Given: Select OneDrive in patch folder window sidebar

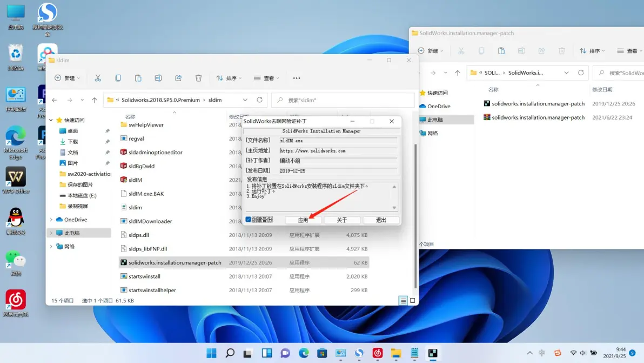Looking at the screenshot, I should click(439, 106).
